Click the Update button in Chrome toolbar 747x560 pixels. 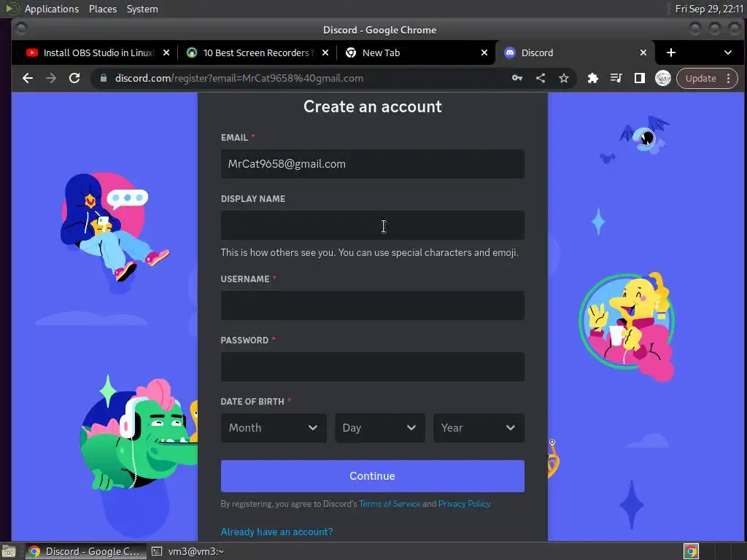tap(700, 78)
